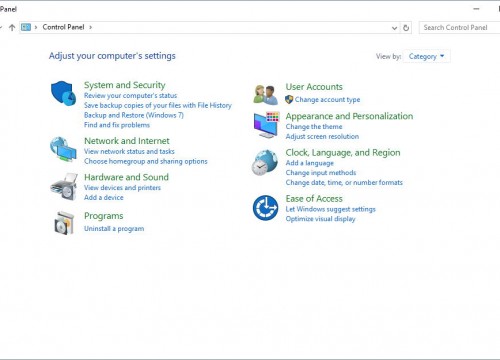The image size is (500, 360).
Task: Open Appearance and Personalization heading link
Action: (349, 116)
